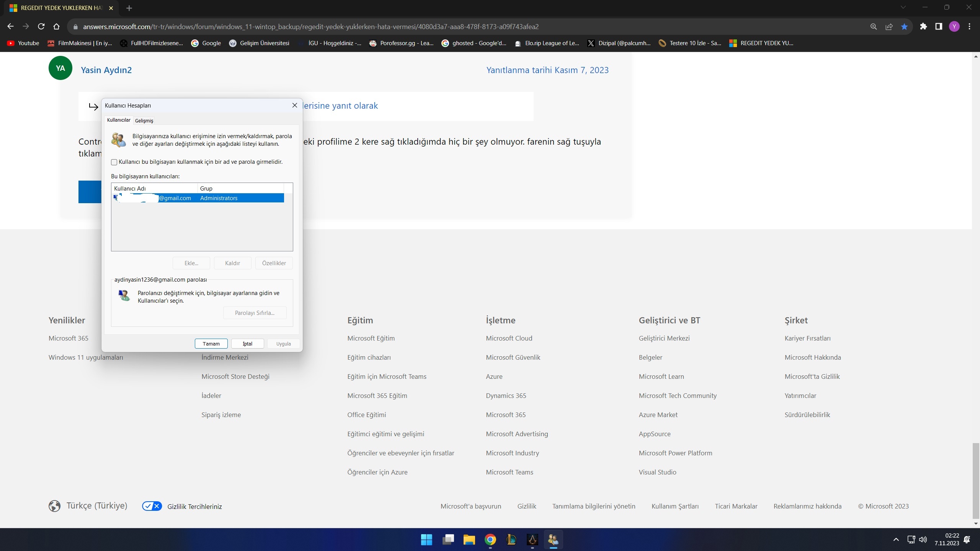Viewport: 980px width, 551px height.
Task: Open League of Legends taskbar icon
Action: (x=511, y=540)
